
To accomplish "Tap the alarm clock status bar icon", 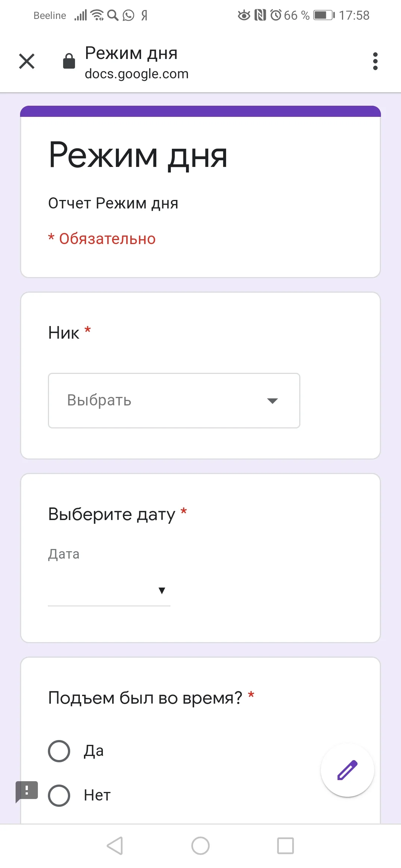I will pos(276,15).
